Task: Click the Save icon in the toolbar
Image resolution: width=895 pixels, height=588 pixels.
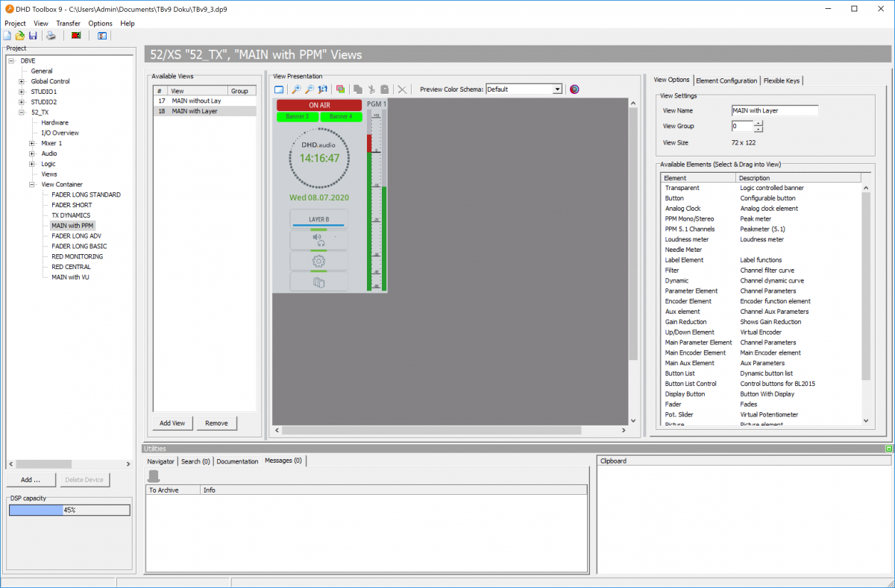Action: point(33,35)
